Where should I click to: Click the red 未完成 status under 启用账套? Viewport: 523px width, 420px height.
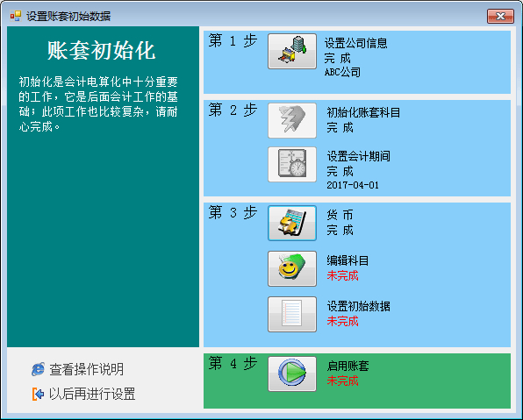coord(342,381)
